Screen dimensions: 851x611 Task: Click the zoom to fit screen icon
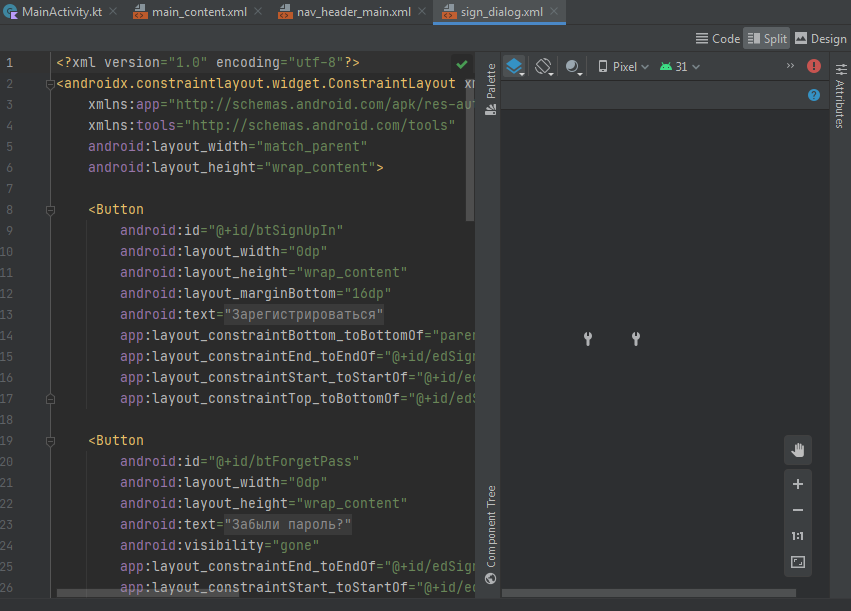coord(798,562)
